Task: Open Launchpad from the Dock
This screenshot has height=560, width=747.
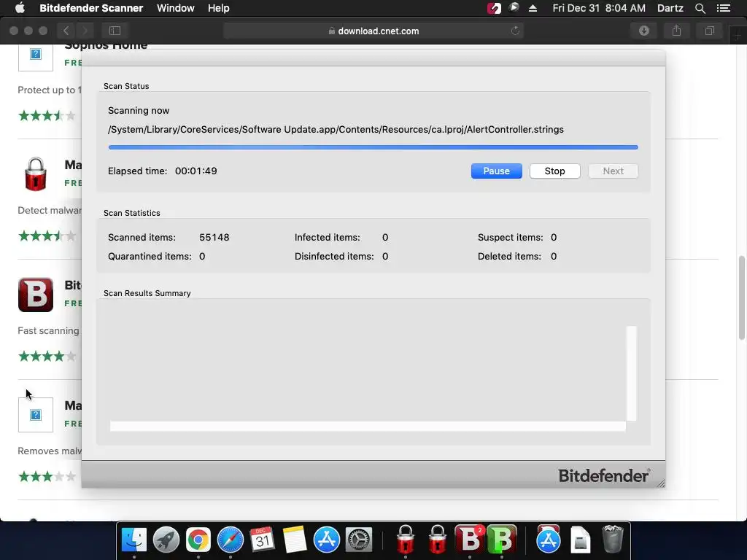Action: pyautogui.click(x=166, y=540)
